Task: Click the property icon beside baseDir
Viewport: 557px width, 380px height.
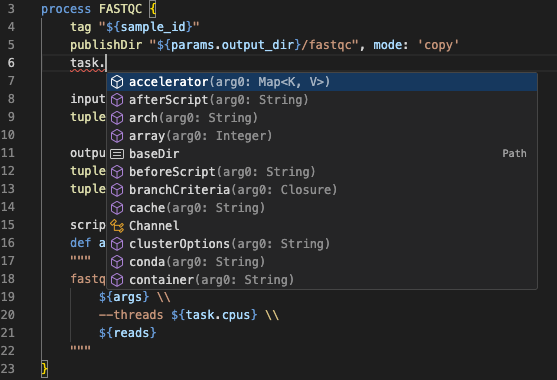Action: pos(117,154)
